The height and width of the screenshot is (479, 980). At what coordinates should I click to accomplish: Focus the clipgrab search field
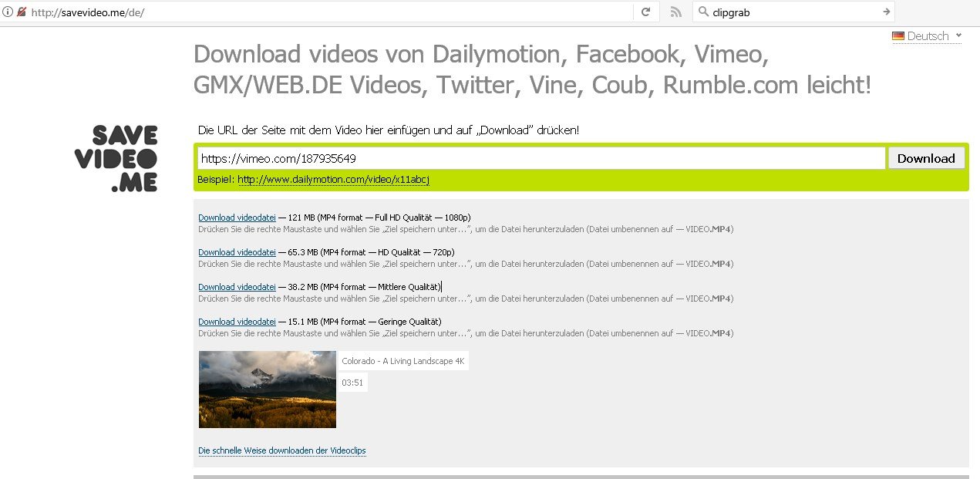pos(794,12)
